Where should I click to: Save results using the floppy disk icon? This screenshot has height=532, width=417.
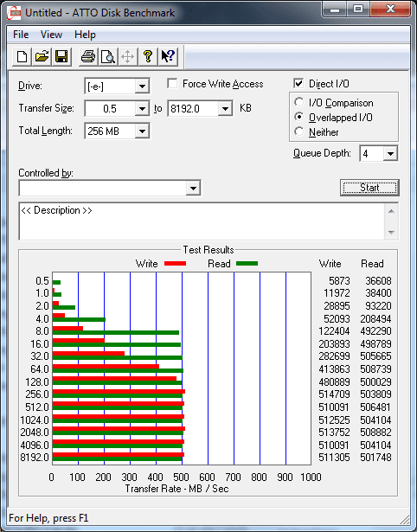pyautogui.click(x=61, y=57)
